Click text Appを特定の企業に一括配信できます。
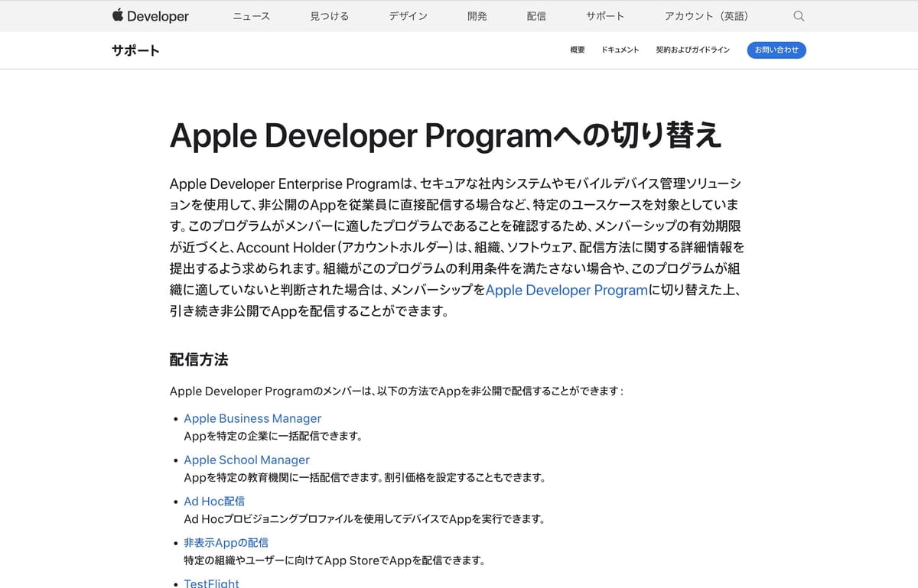 [x=273, y=437]
